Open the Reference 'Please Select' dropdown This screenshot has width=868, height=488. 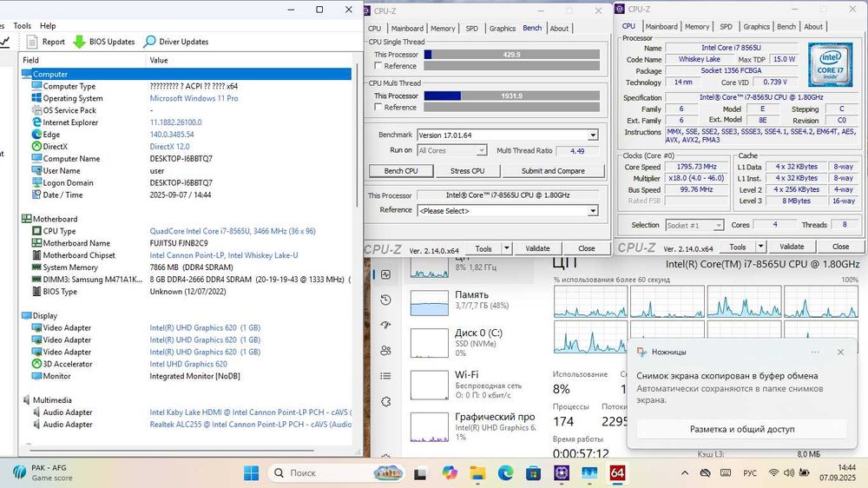508,210
